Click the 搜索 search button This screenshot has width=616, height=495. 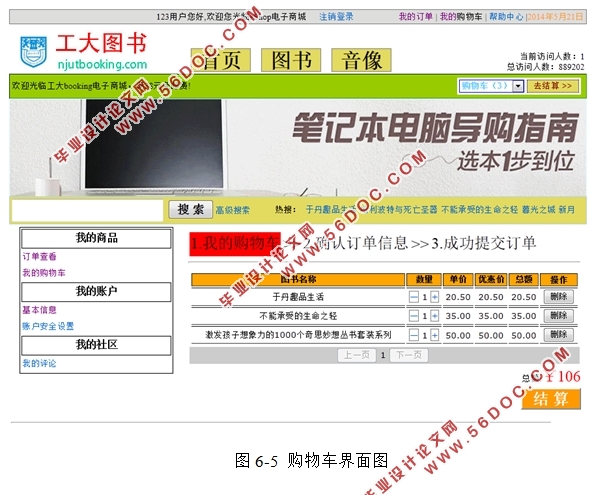coord(190,210)
